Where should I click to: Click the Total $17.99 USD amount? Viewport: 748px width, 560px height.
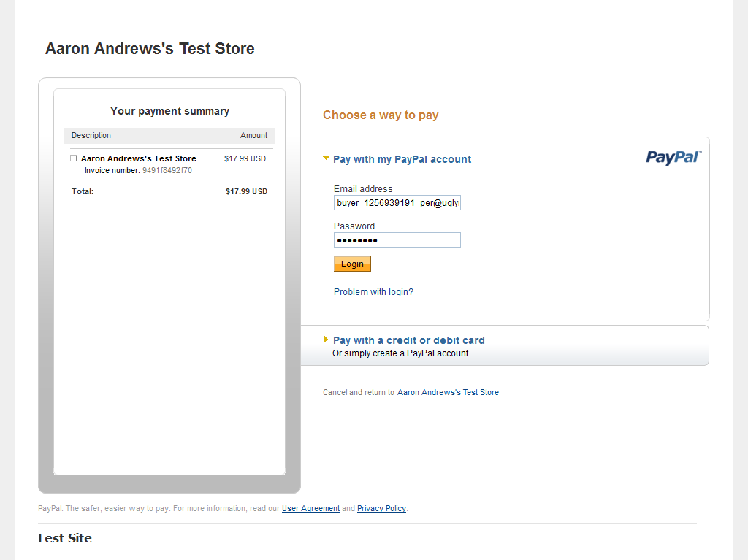(x=246, y=192)
